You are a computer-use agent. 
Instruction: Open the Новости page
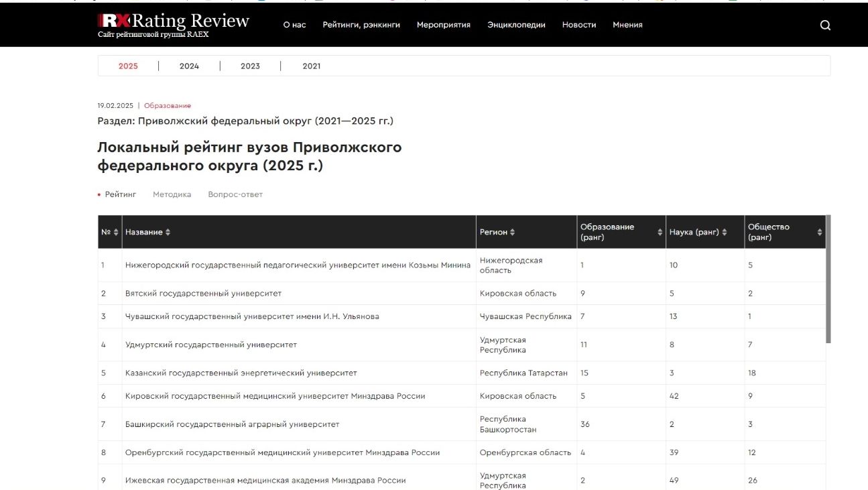click(578, 25)
